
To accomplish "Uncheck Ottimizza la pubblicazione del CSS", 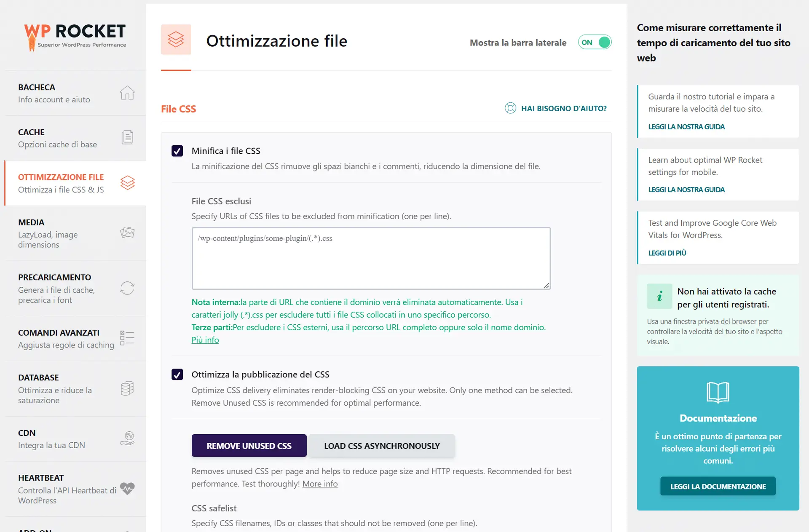I will [177, 374].
